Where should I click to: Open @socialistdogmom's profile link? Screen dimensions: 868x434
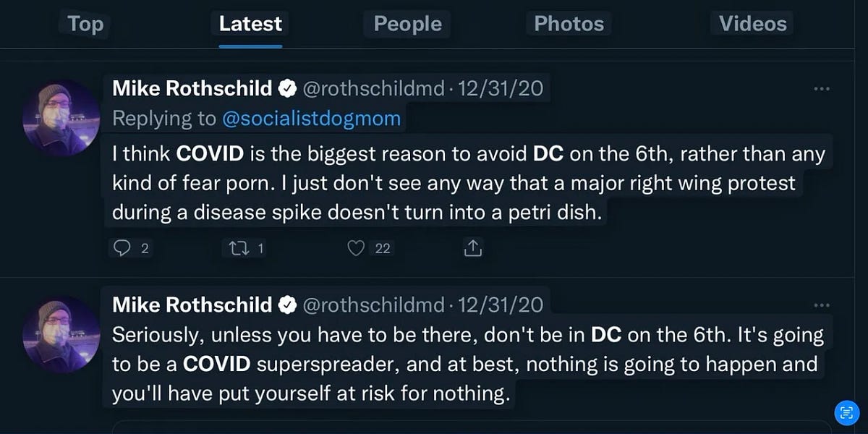(312, 118)
